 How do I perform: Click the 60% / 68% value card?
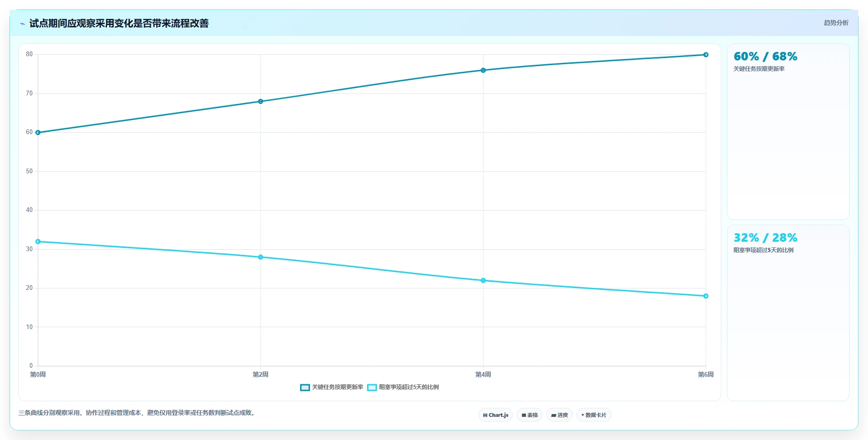pos(788,132)
